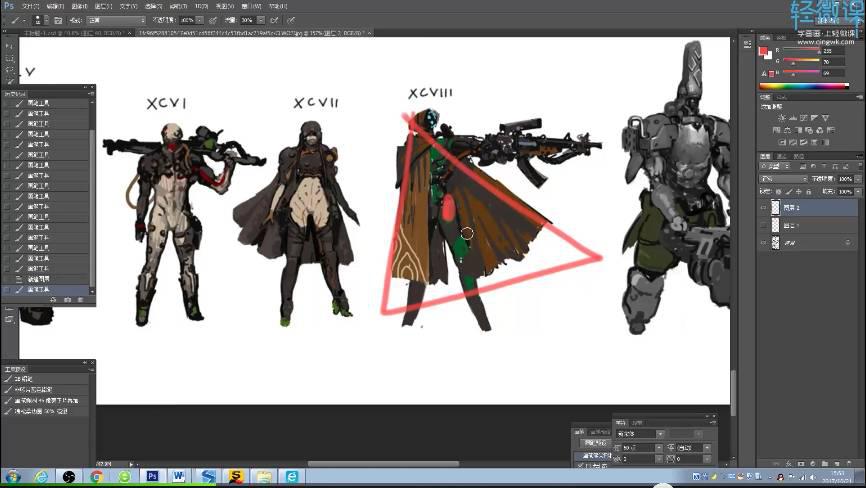Tick the 形状动态 checkbox in Brush panel
The height and width of the screenshot is (488, 866).
click(x=580, y=465)
